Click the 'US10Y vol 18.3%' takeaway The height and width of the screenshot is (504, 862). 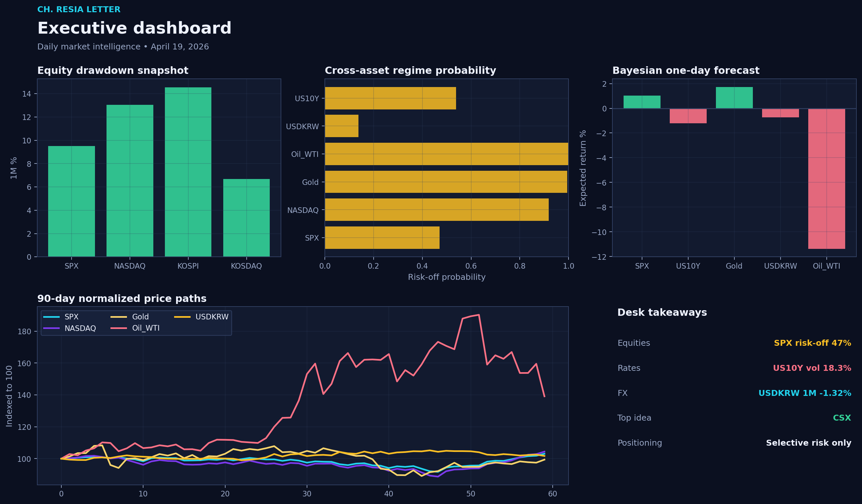click(812, 368)
